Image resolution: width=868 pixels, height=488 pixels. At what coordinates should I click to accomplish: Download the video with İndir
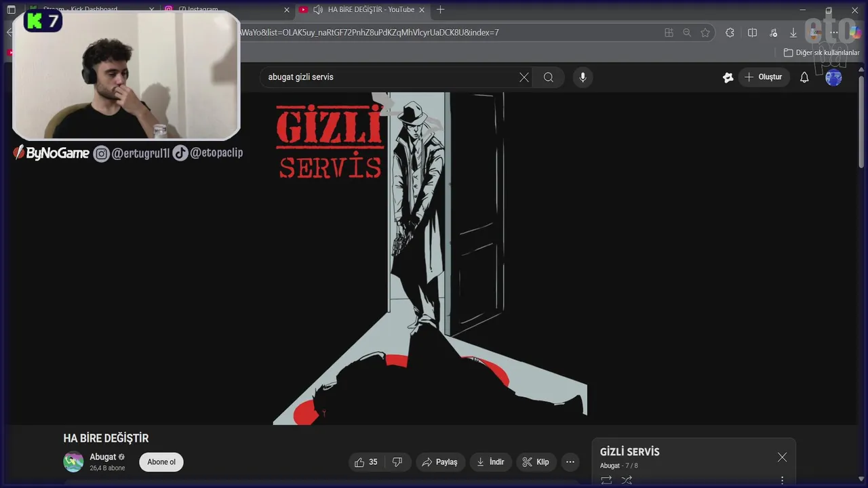(x=490, y=462)
